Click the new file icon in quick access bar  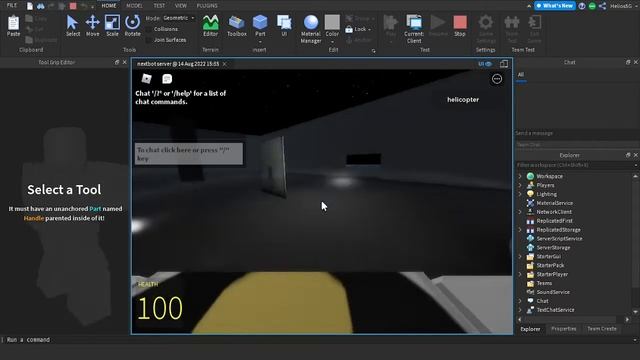tap(30, 6)
